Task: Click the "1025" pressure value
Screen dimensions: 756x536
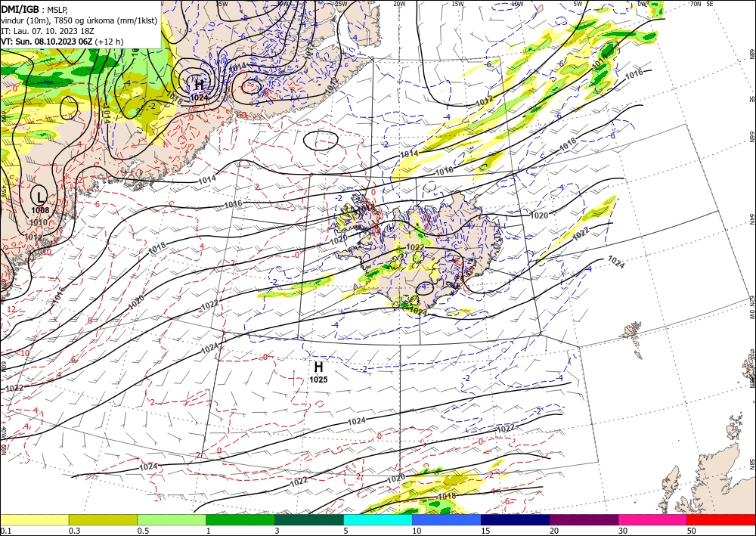Action: point(318,380)
